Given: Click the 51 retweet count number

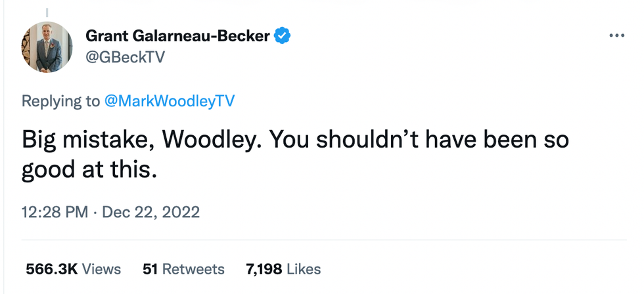Looking at the screenshot, I should (x=150, y=269).
